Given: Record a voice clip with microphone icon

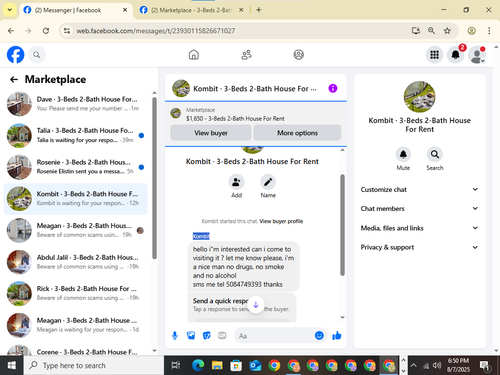Looking at the screenshot, I should 175,336.
